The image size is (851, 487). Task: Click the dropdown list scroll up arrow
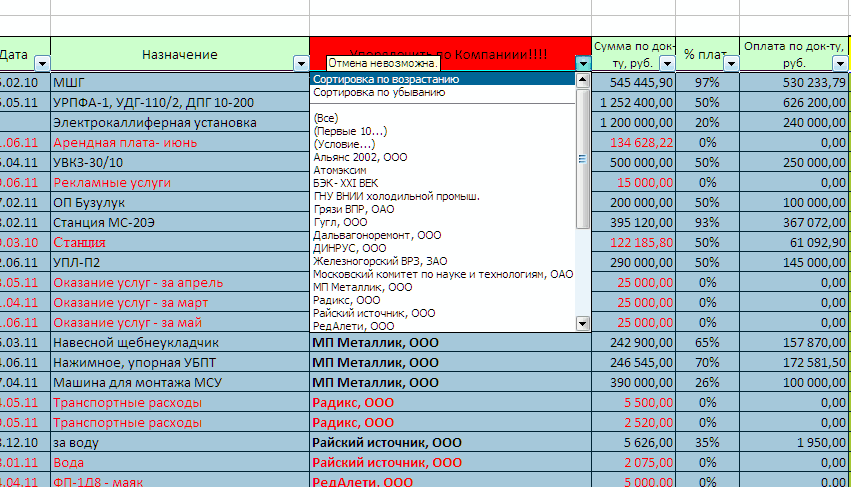point(582,80)
